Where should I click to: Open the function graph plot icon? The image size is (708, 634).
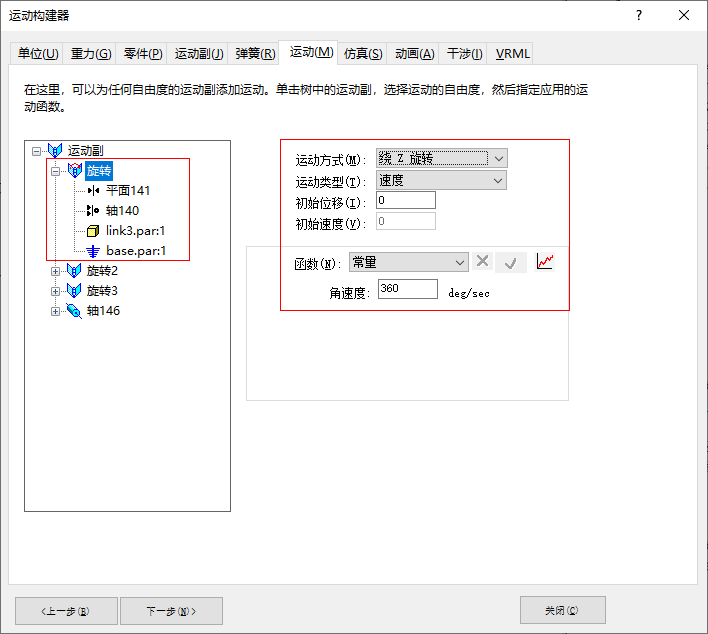pos(545,261)
